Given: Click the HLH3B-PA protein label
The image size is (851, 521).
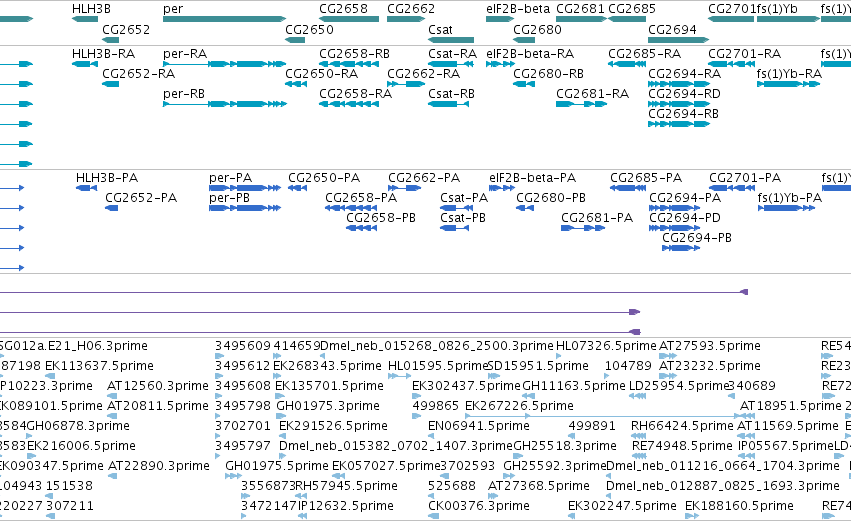Looking at the screenshot, I should pyautogui.click(x=107, y=178).
